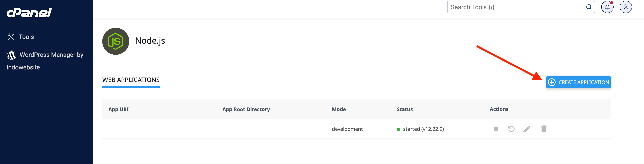Click the App URI column header

118,109
